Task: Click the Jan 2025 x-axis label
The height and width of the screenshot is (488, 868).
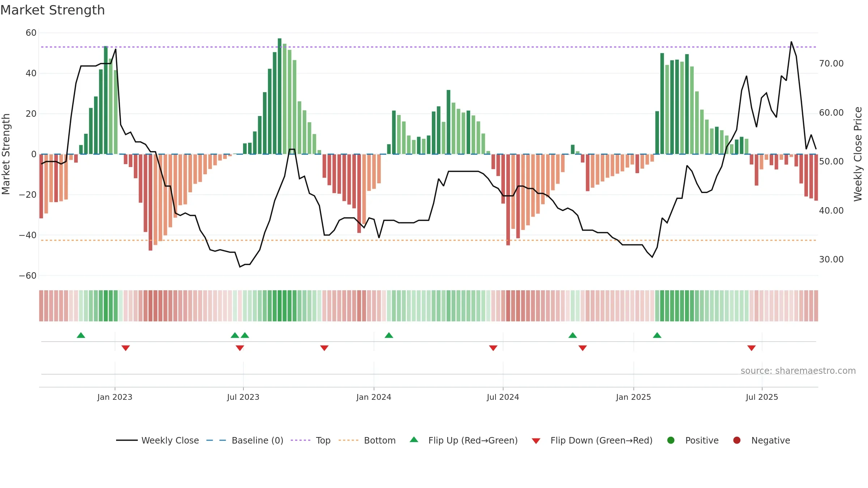Action: click(x=633, y=397)
